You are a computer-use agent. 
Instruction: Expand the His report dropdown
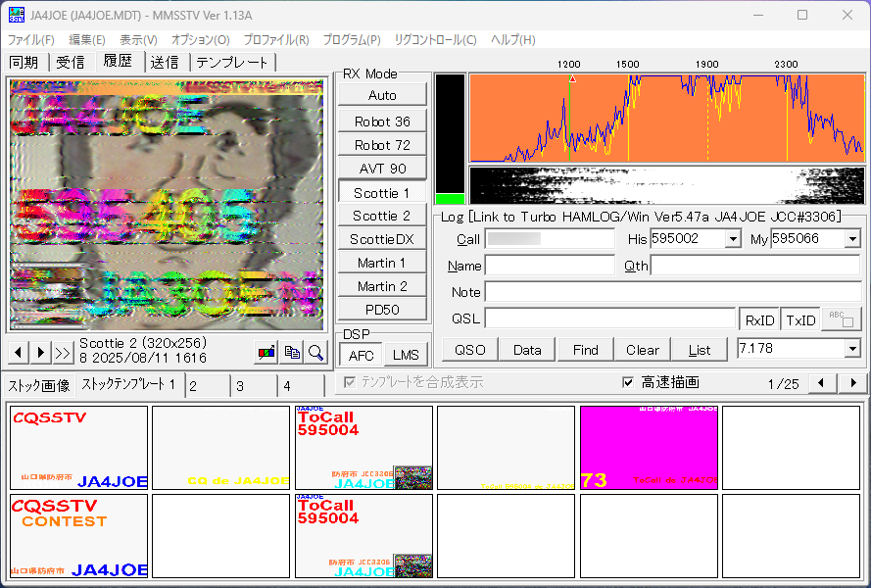point(733,239)
